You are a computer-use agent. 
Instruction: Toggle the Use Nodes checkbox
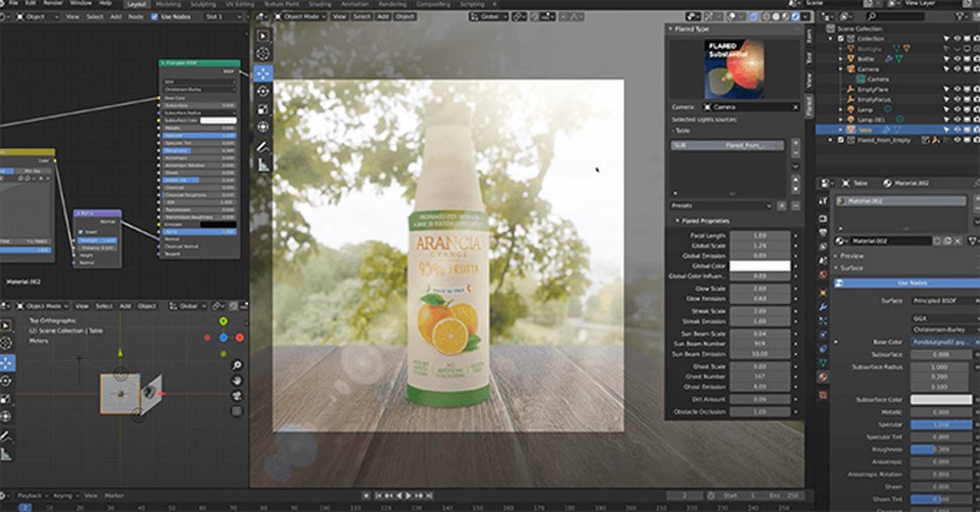pyautogui.click(x=155, y=17)
